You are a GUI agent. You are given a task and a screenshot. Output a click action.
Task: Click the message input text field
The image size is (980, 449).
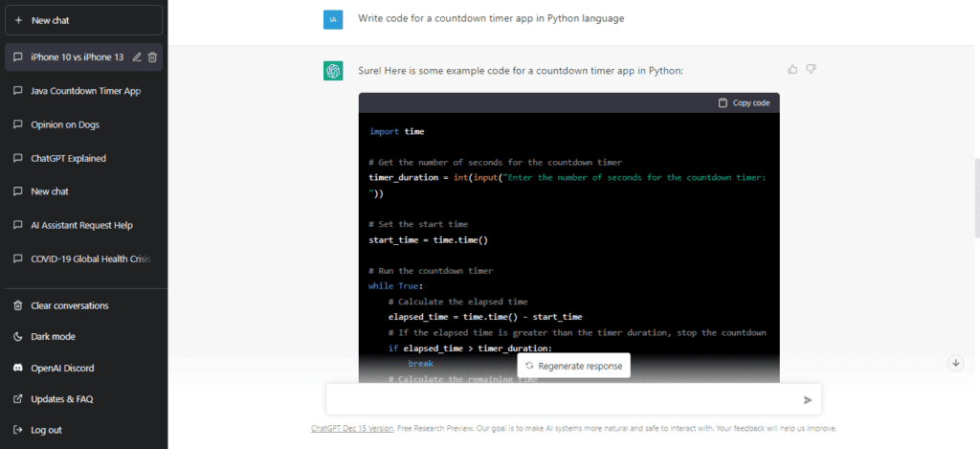pyautogui.click(x=563, y=400)
